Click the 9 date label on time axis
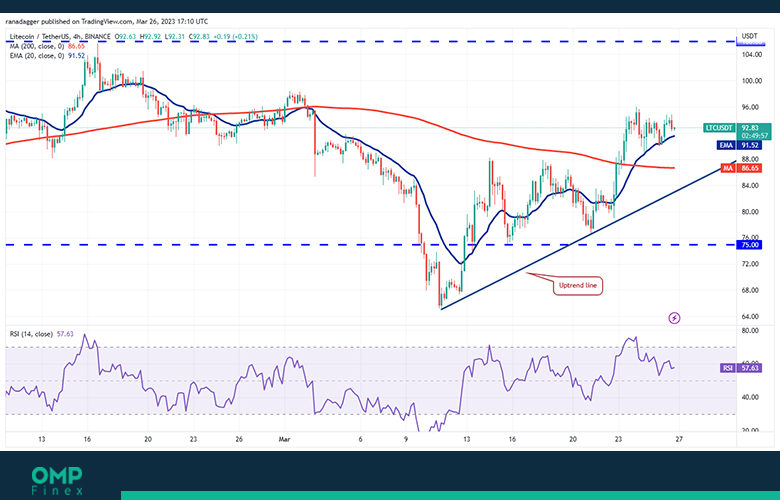 pyautogui.click(x=406, y=439)
